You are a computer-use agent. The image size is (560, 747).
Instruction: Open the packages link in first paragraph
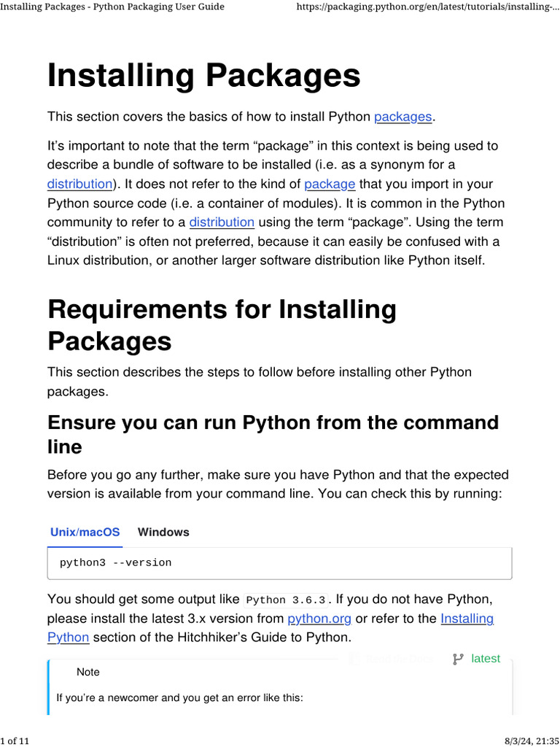click(403, 117)
